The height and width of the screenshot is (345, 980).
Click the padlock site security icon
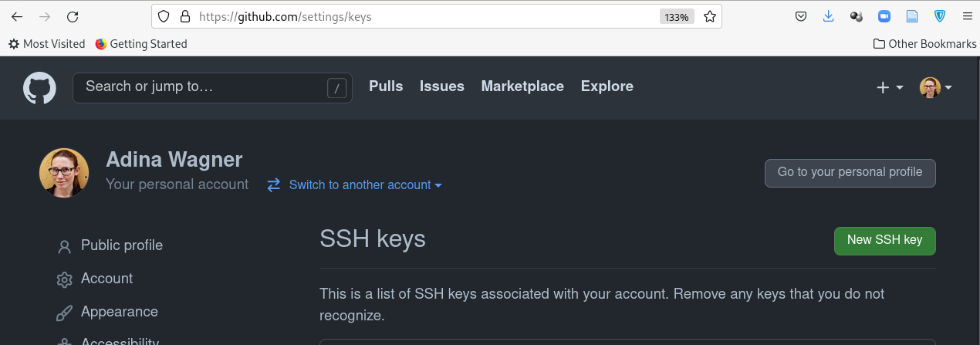(x=184, y=16)
